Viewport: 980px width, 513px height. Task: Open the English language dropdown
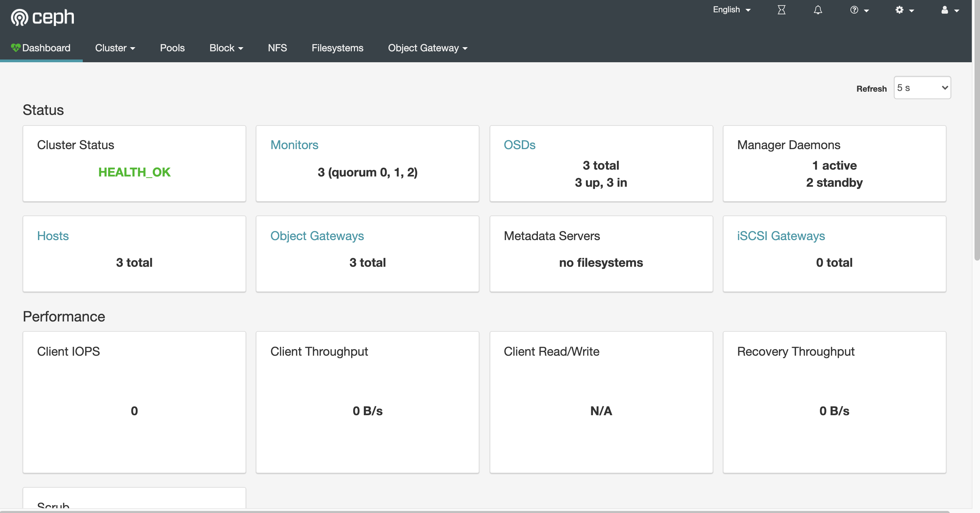click(731, 10)
